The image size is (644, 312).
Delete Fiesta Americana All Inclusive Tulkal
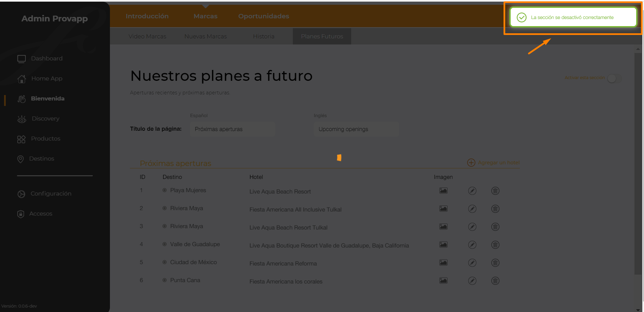pos(495,209)
